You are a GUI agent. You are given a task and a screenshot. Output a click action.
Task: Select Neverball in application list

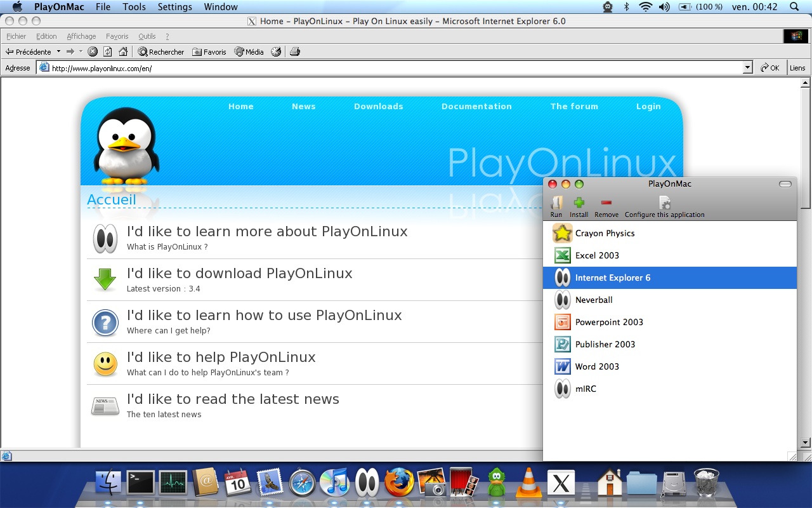[x=670, y=300]
